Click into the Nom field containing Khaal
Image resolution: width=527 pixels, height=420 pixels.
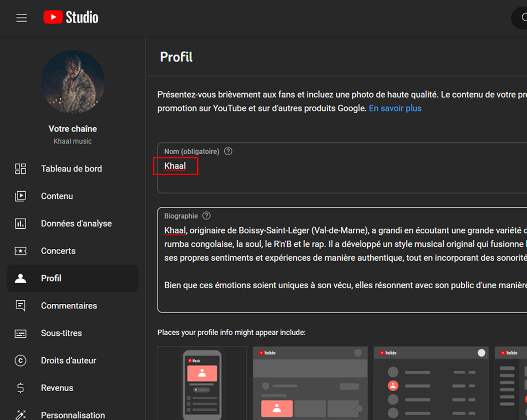click(x=342, y=168)
